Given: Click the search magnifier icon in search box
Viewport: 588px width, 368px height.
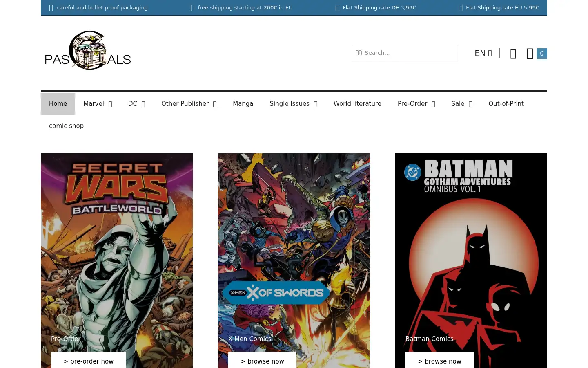Looking at the screenshot, I should 359,53.
